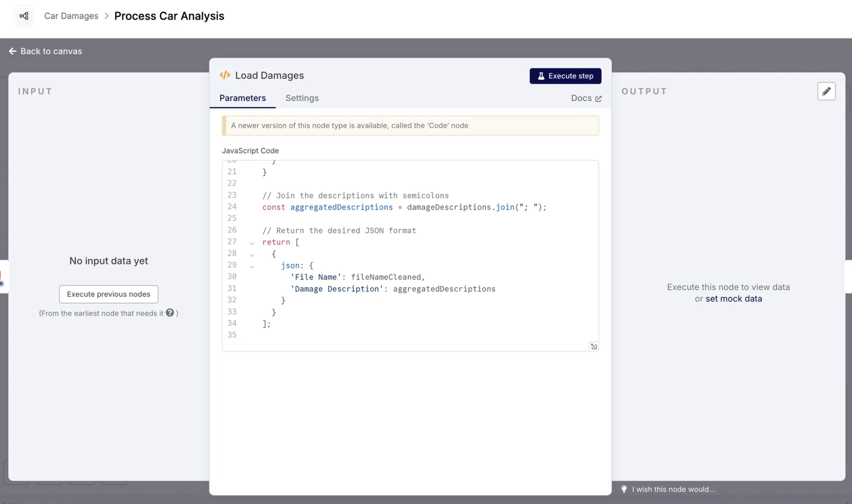Click the 'return [' statement on line 27
Image resolution: width=852 pixels, height=504 pixels.
tap(281, 242)
